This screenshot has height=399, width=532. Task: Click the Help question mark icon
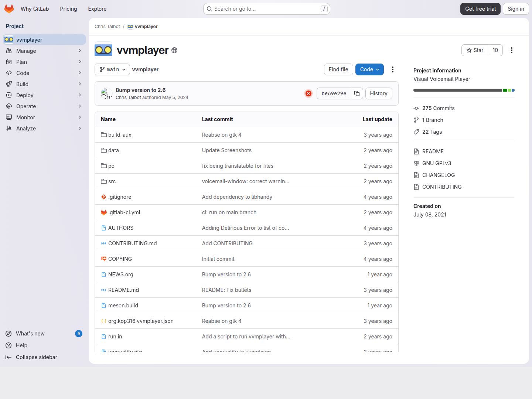pyautogui.click(x=8, y=345)
